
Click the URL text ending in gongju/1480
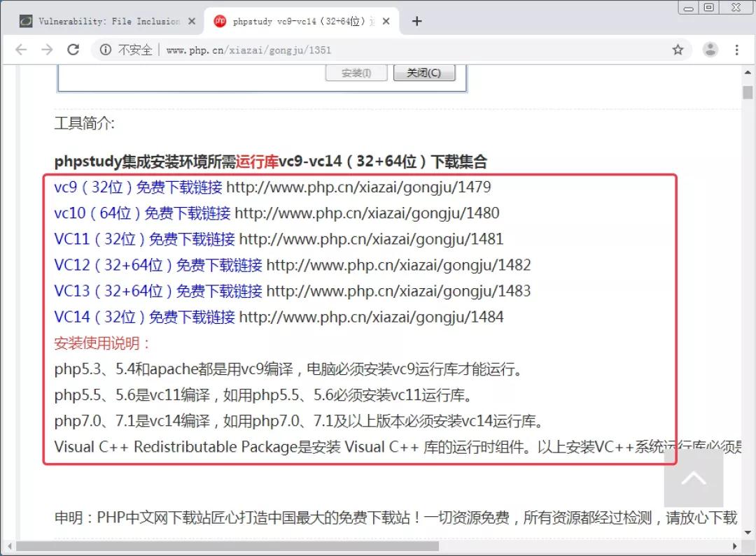pos(367,213)
